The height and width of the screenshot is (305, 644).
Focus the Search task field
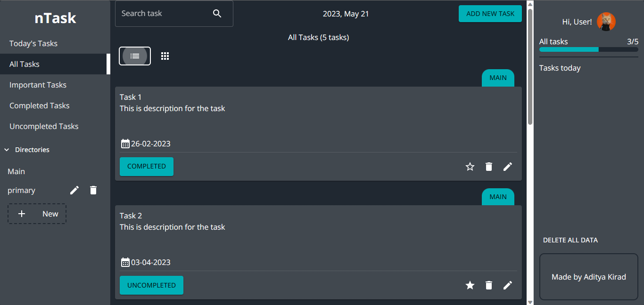point(163,14)
